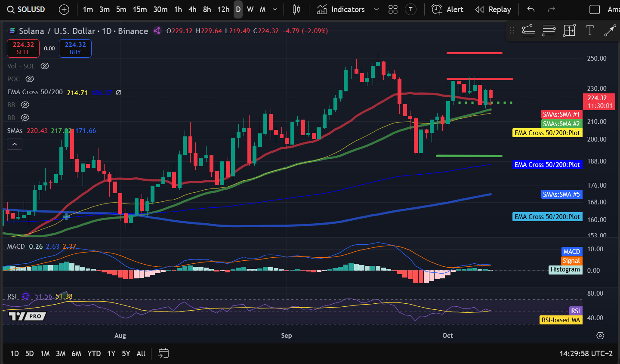The height and width of the screenshot is (364, 620).
Task: Open the UTC+2 timezone menu
Action: tap(586, 354)
